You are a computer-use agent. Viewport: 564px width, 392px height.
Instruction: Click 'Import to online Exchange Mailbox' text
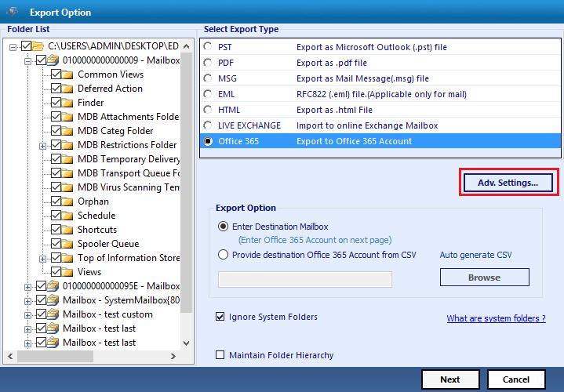pos(367,125)
